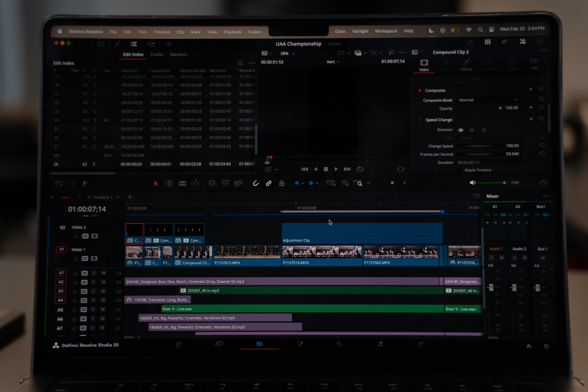Image resolution: width=588 pixels, height=392 pixels.
Task: Open the Fairlight page music note icon
Action: [x=380, y=344]
